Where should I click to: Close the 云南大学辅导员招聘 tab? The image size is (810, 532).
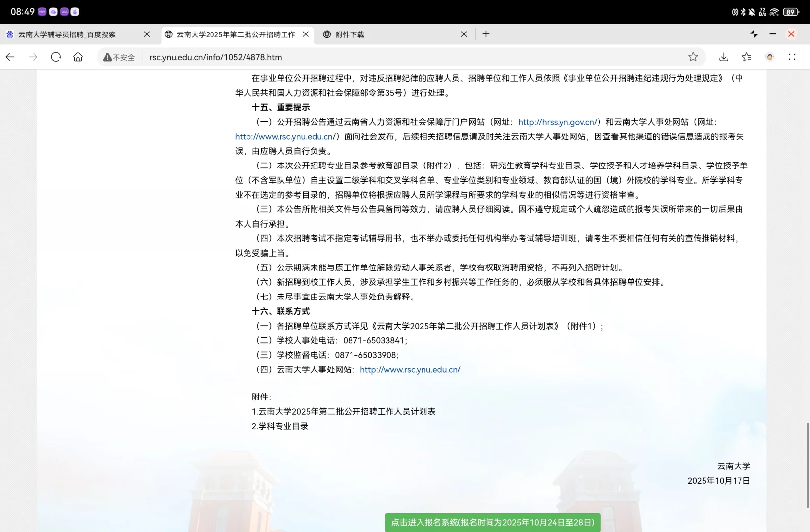coord(147,34)
